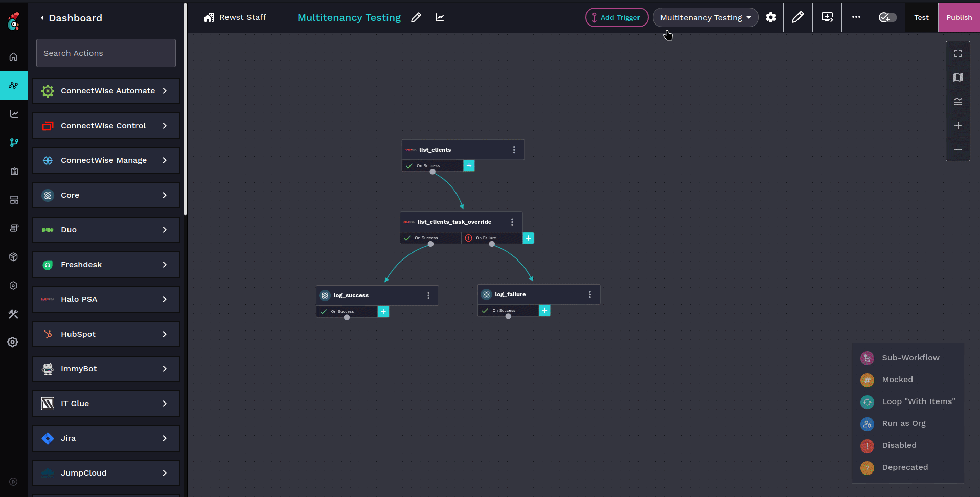This screenshot has height=497, width=980.
Task: Open three-dot menu on list_clients node
Action: pyautogui.click(x=514, y=150)
